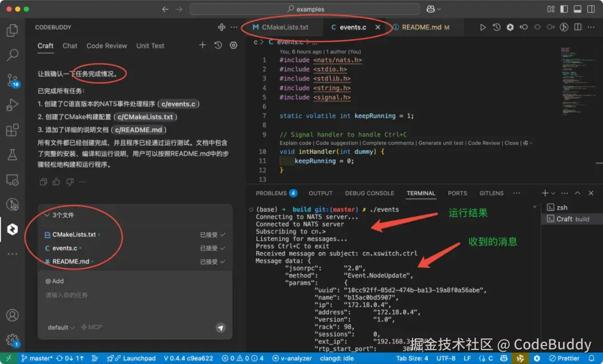This screenshot has width=603, height=364.
Task: Switch to the Chat tab
Action: click(70, 46)
